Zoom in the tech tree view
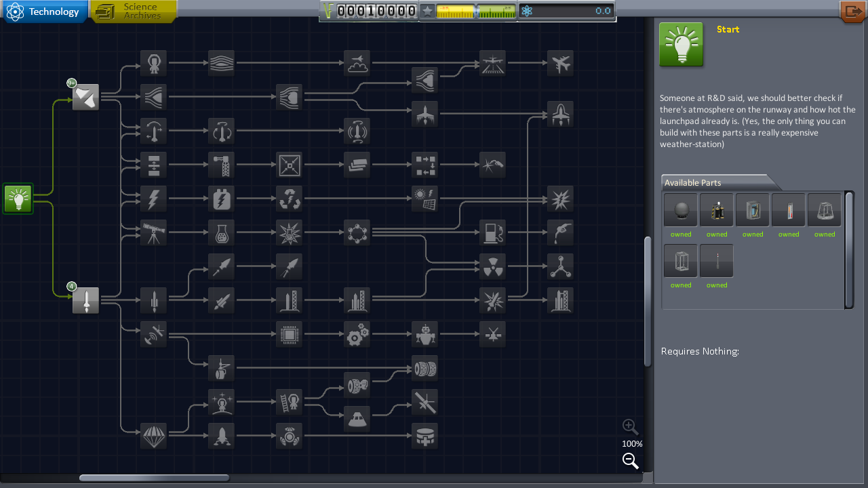 click(631, 426)
